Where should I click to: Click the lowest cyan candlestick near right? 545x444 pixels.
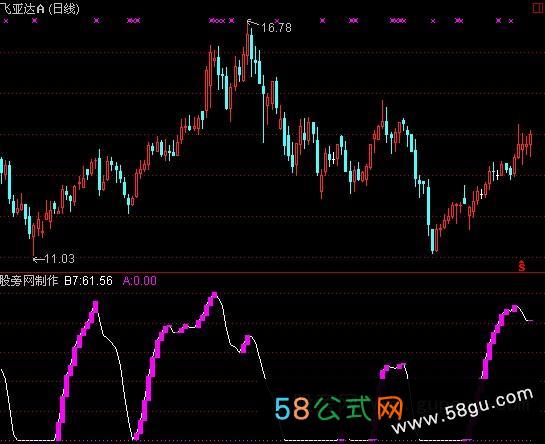pos(432,240)
